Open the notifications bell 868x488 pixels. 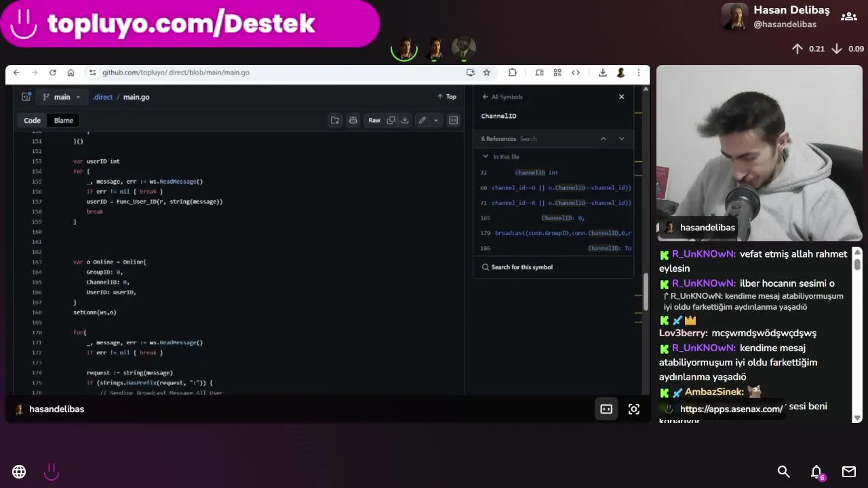[816, 472]
